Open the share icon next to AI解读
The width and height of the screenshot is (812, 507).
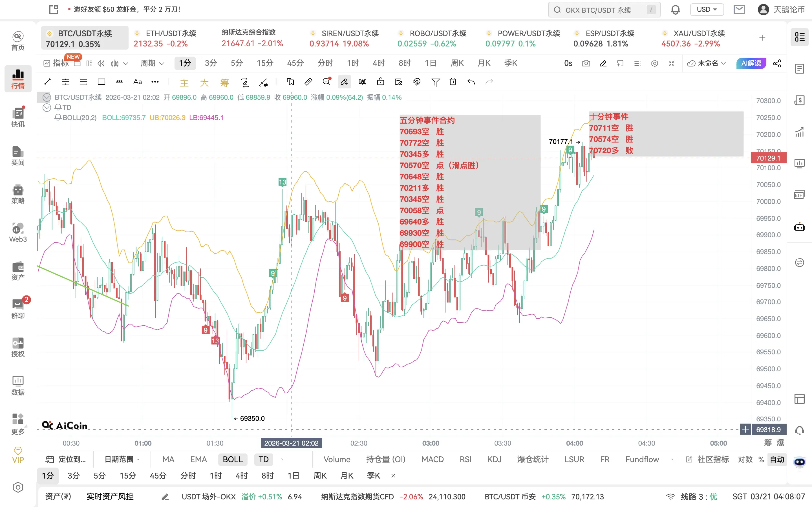[777, 63]
